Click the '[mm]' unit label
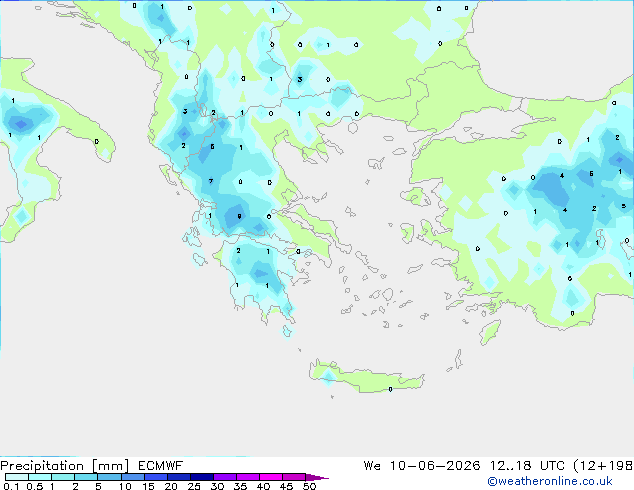This screenshot has width=634, height=490. pyautogui.click(x=110, y=466)
